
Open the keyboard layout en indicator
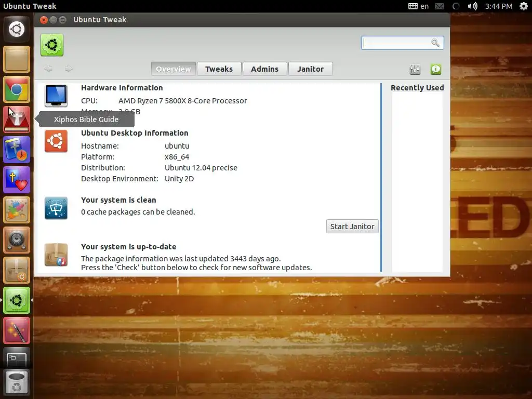click(x=418, y=6)
